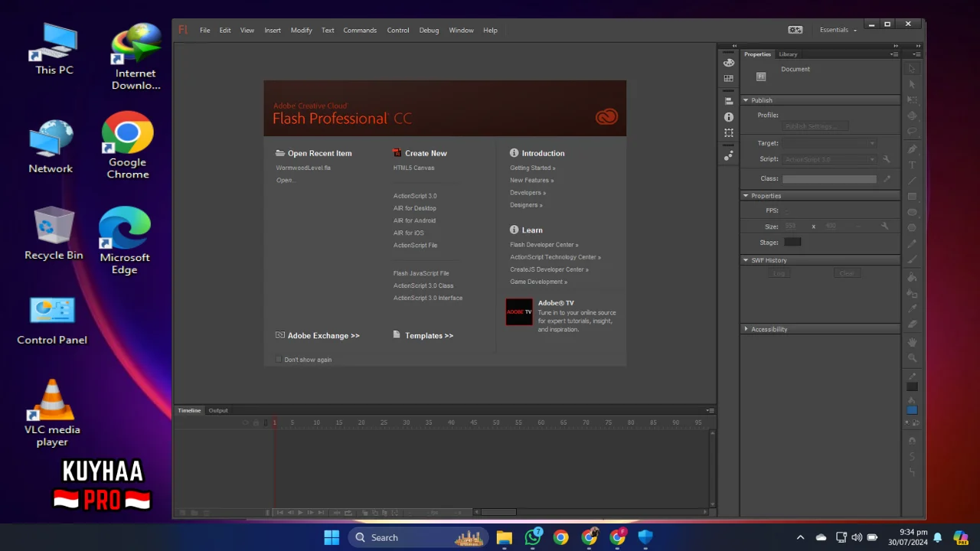Open the Motion Presets panel icon

[x=728, y=155]
